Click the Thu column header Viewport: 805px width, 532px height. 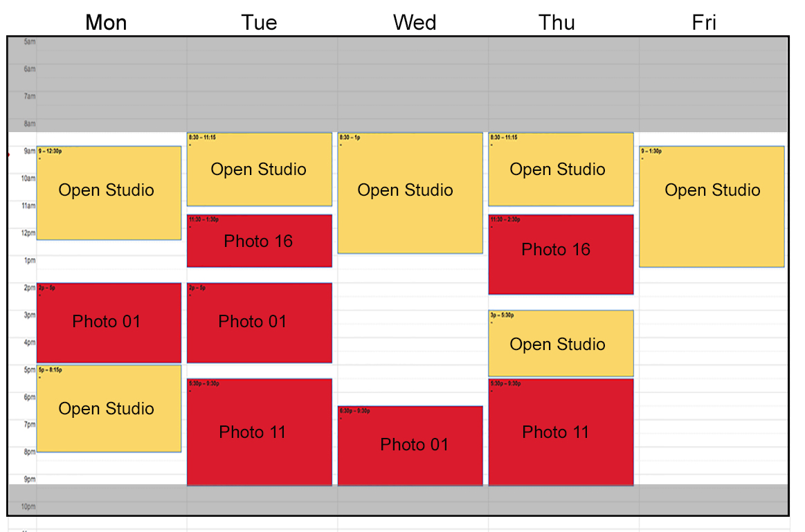pos(557,23)
